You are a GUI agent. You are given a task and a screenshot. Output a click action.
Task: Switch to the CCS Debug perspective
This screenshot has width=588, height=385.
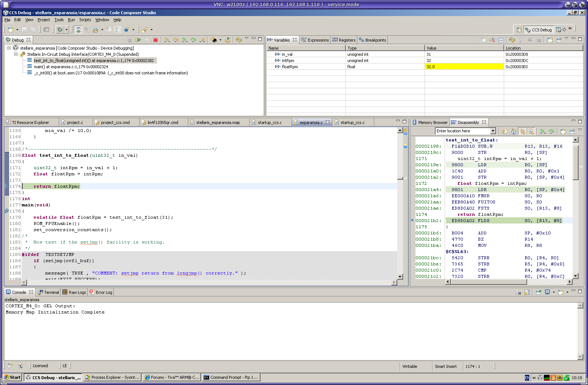pyautogui.click(x=538, y=30)
